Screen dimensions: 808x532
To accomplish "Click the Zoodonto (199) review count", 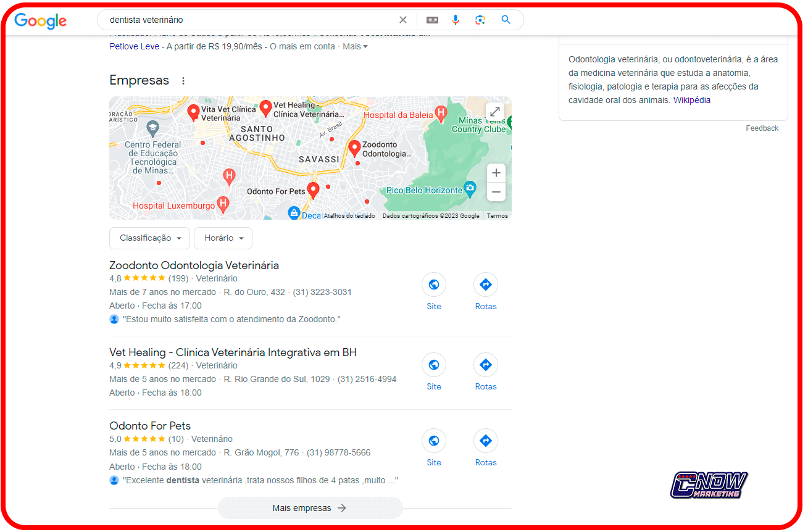I will click(178, 278).
